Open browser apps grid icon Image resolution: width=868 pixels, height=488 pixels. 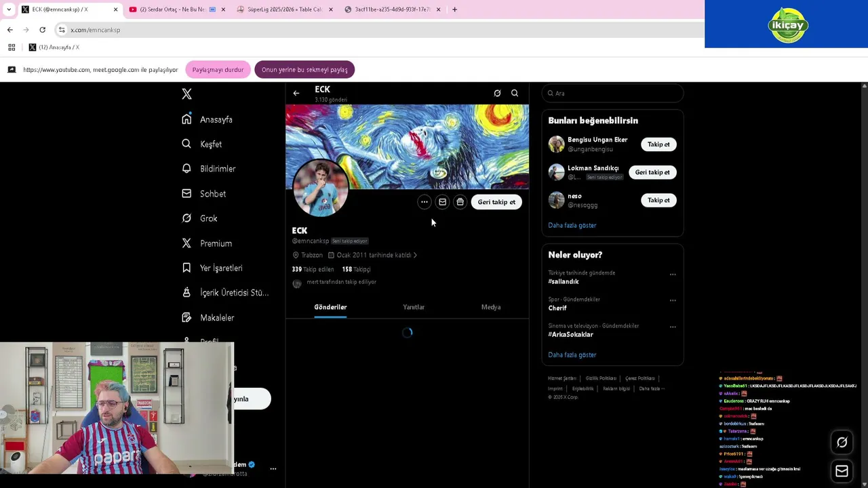pyautogui.click(x=12, y=47)
